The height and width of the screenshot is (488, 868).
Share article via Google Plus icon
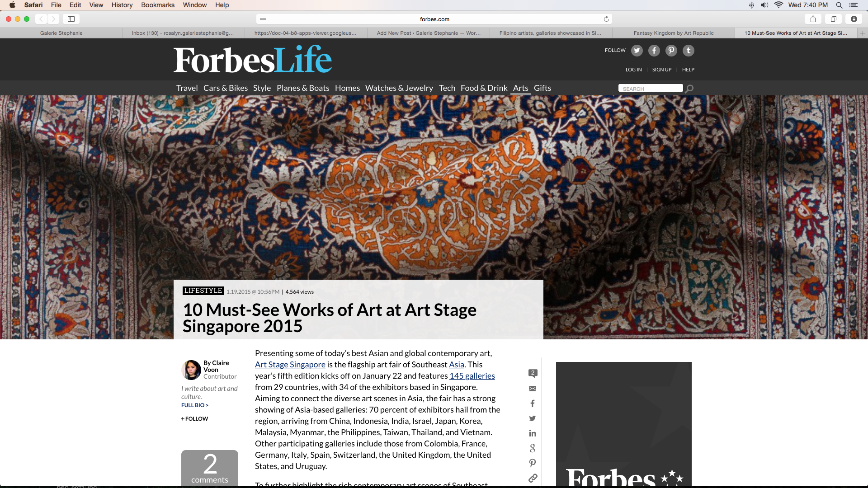point(533,448)
